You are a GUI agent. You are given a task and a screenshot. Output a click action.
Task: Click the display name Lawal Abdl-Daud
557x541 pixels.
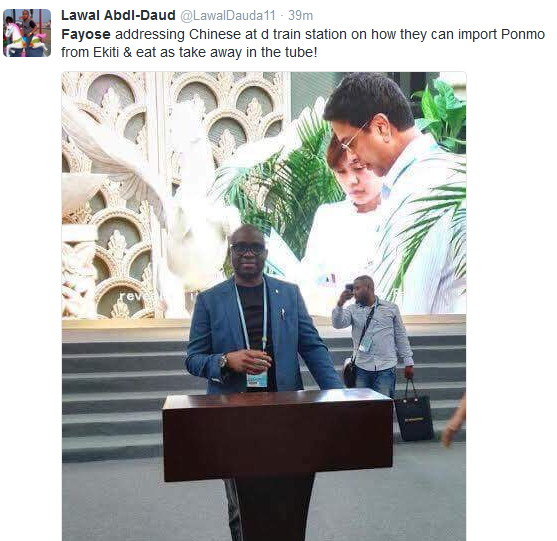coord(118,15)
